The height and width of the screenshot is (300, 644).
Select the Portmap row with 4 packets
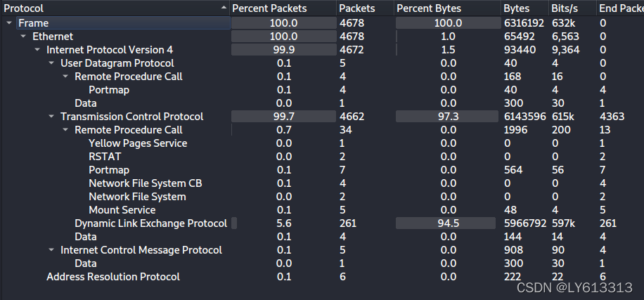coord(322,90)
